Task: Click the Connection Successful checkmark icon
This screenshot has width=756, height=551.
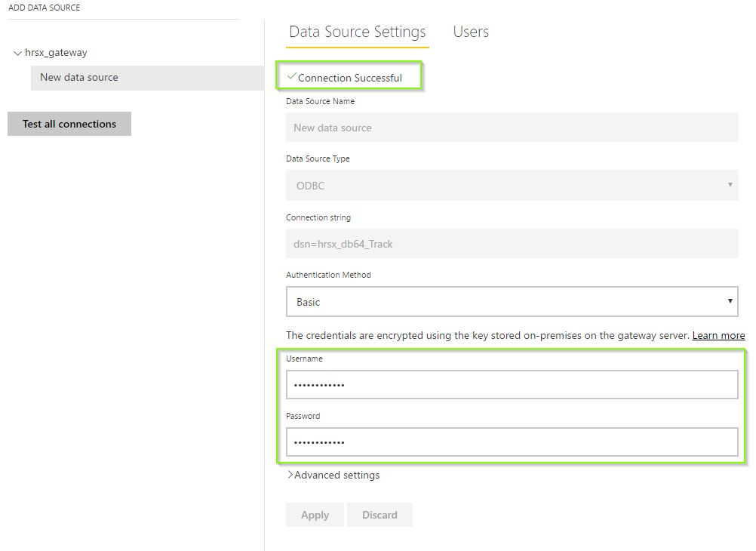Action: point(291,76)
